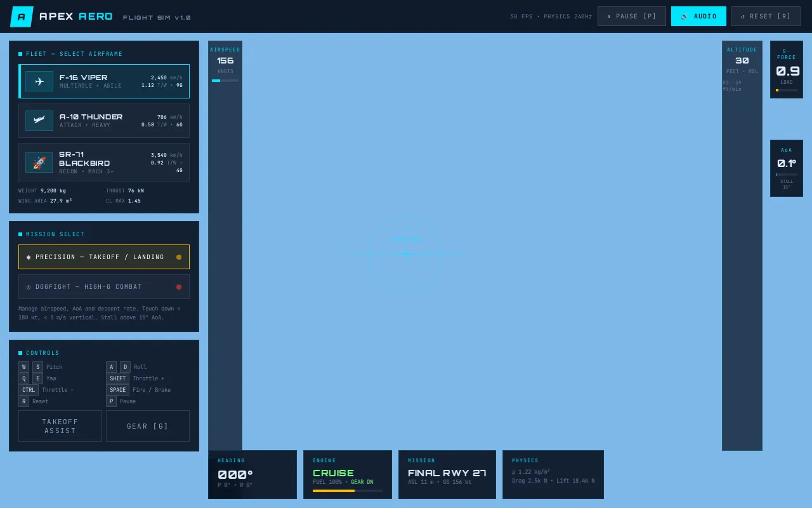Enable Takeoff Assist
The image size is (812, 508).
[60, 426]
